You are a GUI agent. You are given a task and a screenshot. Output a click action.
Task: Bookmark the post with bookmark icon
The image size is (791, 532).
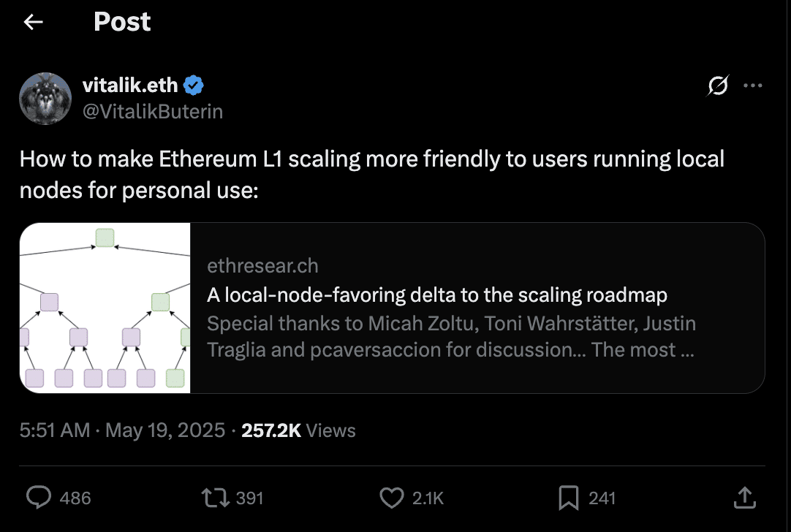point(569,498)
